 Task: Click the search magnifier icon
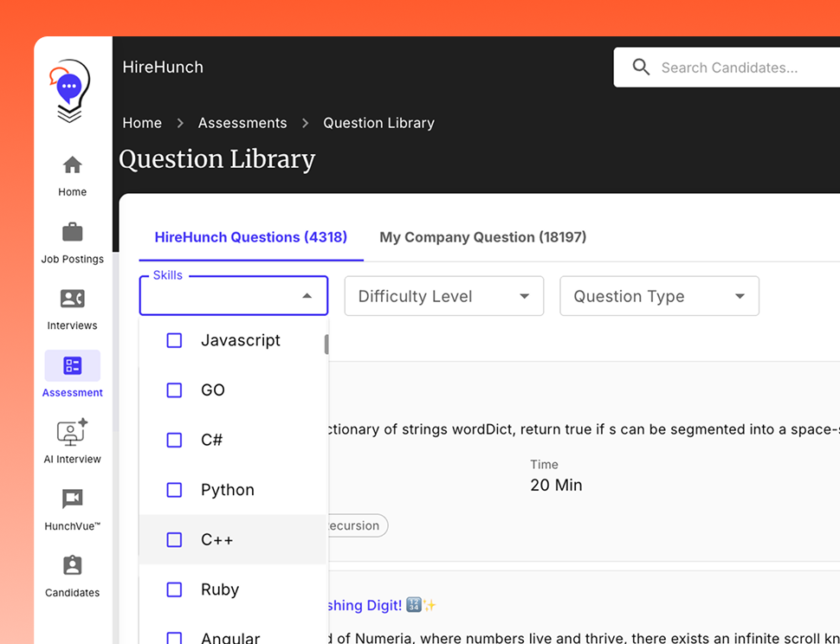(641, 68)
